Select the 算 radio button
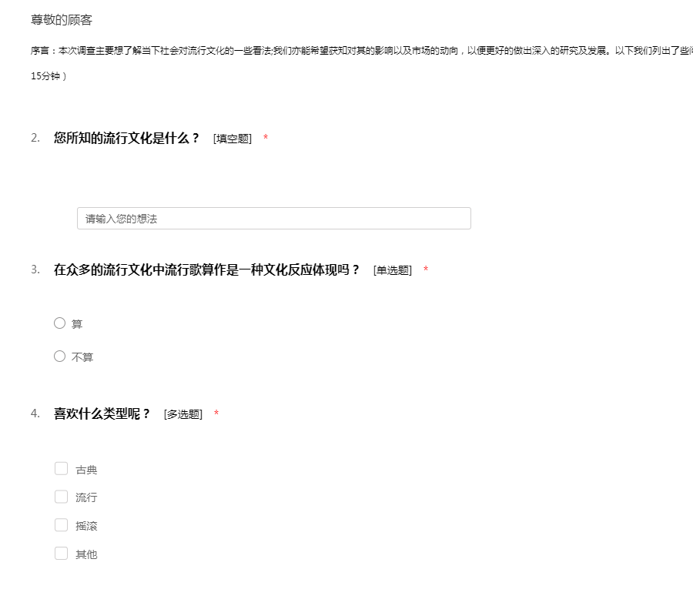Viewport: 693px width, 616px height. [59, 323]
